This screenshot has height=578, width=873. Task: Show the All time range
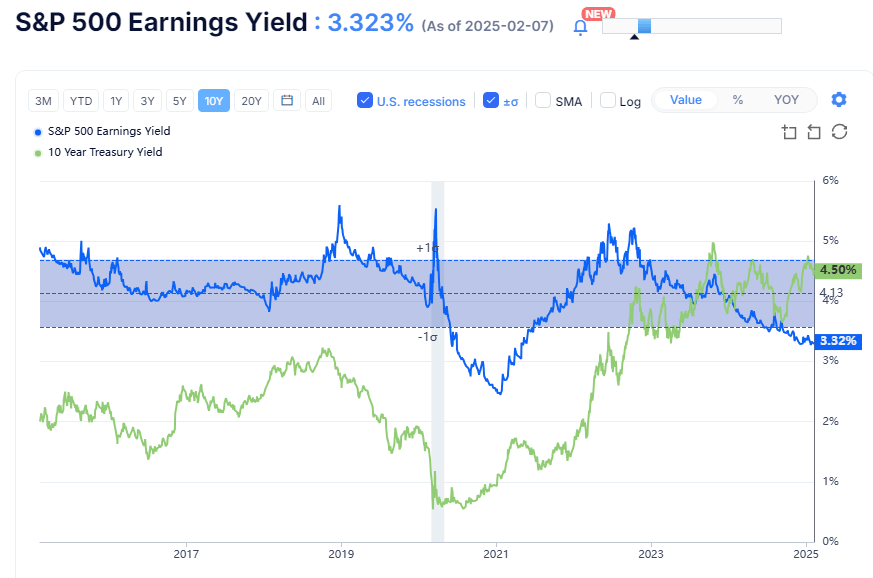coord(318,100)
